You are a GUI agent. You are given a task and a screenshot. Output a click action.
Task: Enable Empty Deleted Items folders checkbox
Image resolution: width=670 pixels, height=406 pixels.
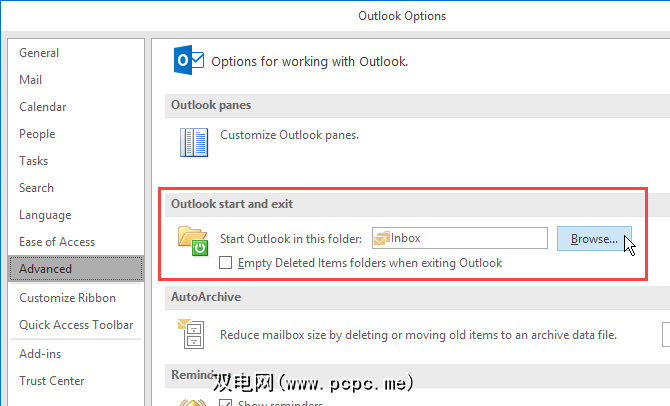click(x=225, y=263)
